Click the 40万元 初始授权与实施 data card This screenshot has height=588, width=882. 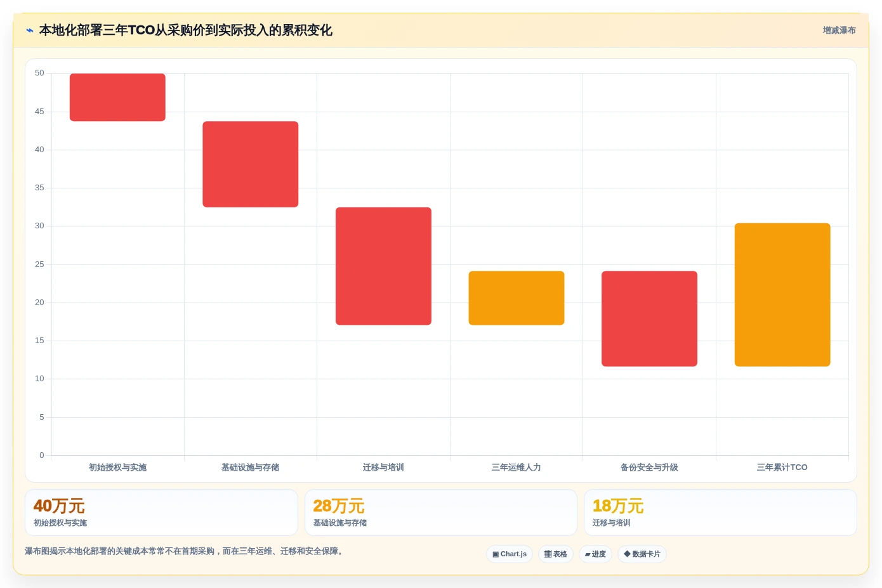161,513
